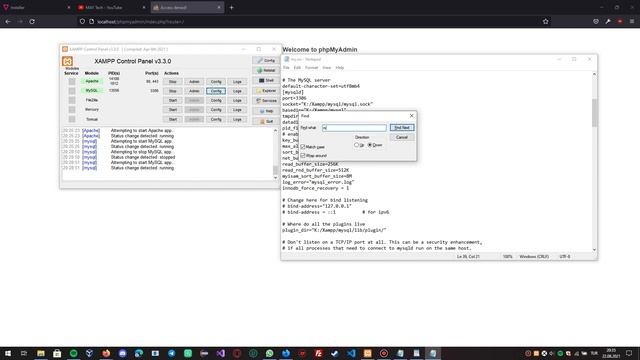This screenshot has height=360, width=640.
Task: Quit the XAMPP Control Panel
Action: coord(266,121)
